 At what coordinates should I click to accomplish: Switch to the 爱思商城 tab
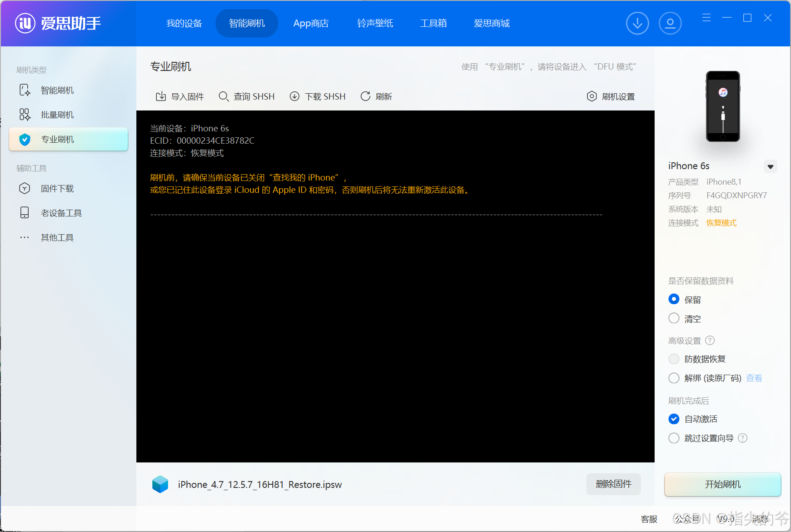(492, 23)
